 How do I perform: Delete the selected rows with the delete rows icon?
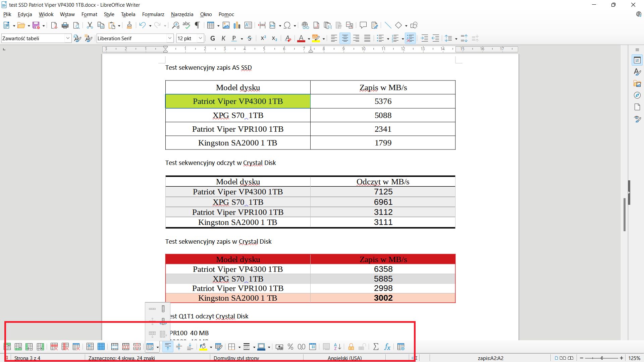(x=54, y=347)
